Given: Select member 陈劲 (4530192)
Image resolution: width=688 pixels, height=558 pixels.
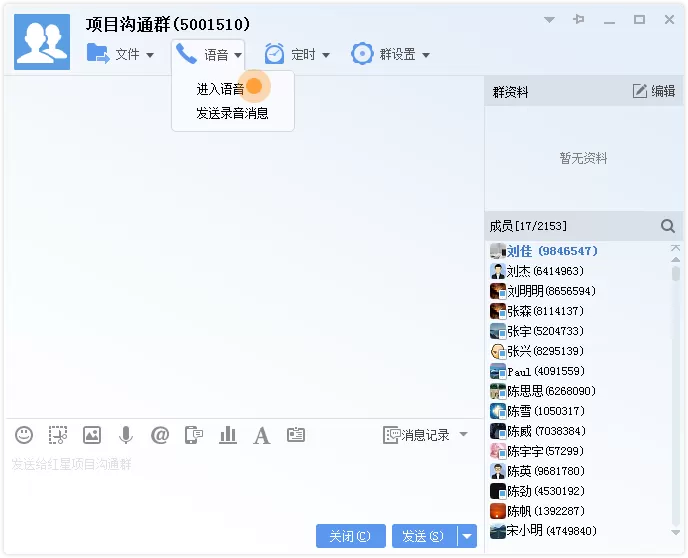Looking at the screenshot, I should point(579,491).
